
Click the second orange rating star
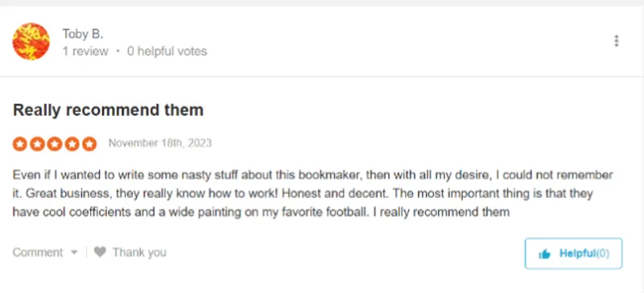point(37,144)
